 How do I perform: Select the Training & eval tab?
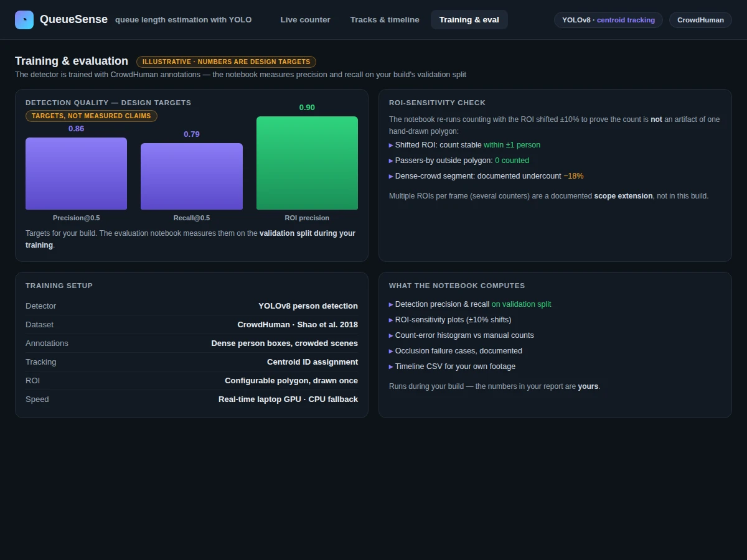coord(469,20)
